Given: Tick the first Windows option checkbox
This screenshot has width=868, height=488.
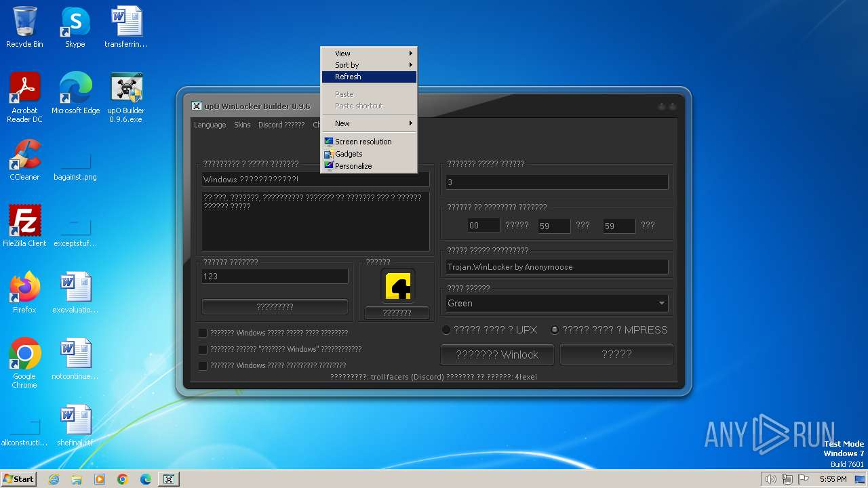Looking at the screenshot, I should pos(203,333).
